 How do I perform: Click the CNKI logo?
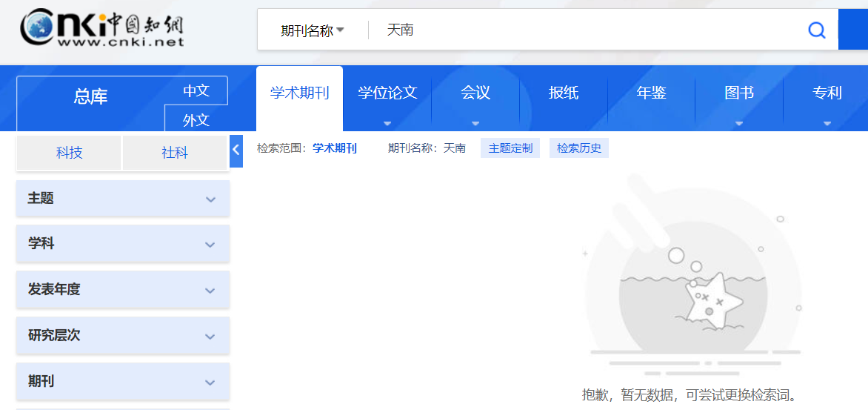101,30
